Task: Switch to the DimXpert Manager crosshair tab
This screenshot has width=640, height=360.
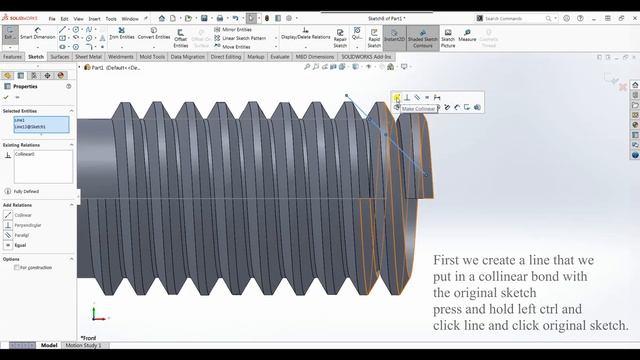Action: point(47,76)
